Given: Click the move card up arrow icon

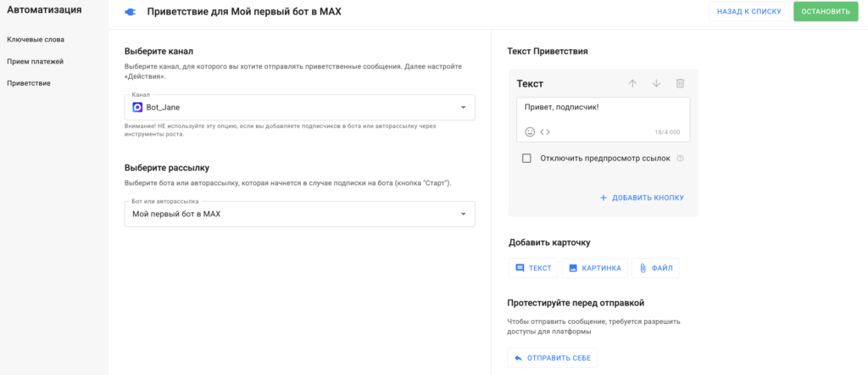Looking at the screenshot, I should point(632,83).
